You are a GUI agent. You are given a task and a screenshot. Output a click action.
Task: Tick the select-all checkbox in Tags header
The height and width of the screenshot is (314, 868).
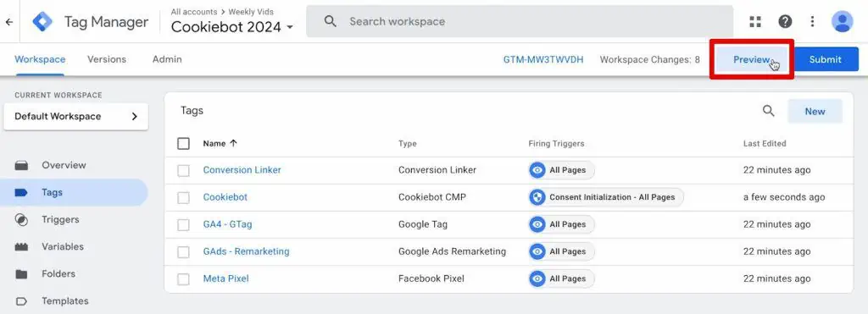[183, 144]
